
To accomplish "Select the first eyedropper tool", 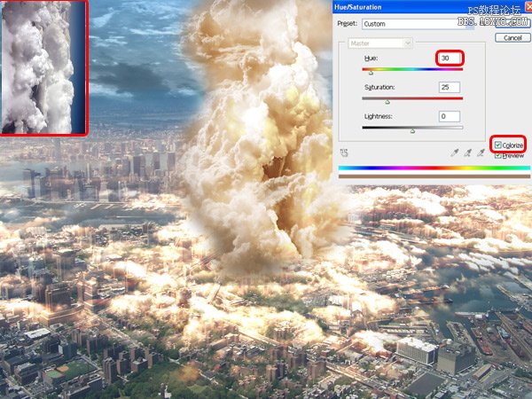I will click(x=455, y=153).
